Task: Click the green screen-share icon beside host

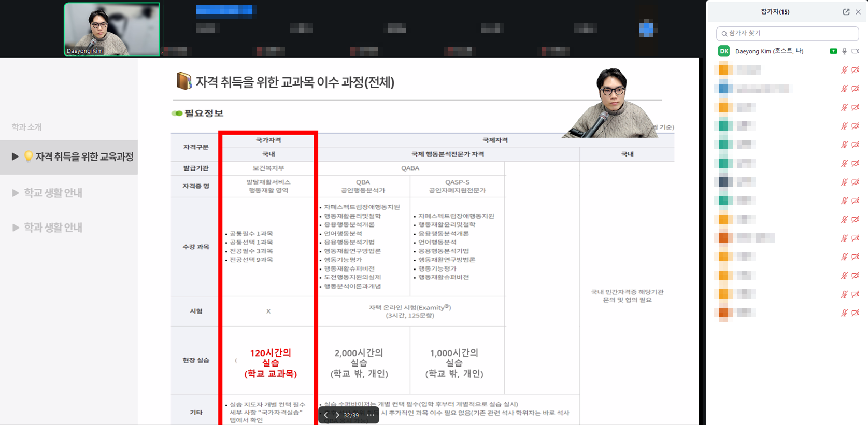Action: click(x=833, y=51)
